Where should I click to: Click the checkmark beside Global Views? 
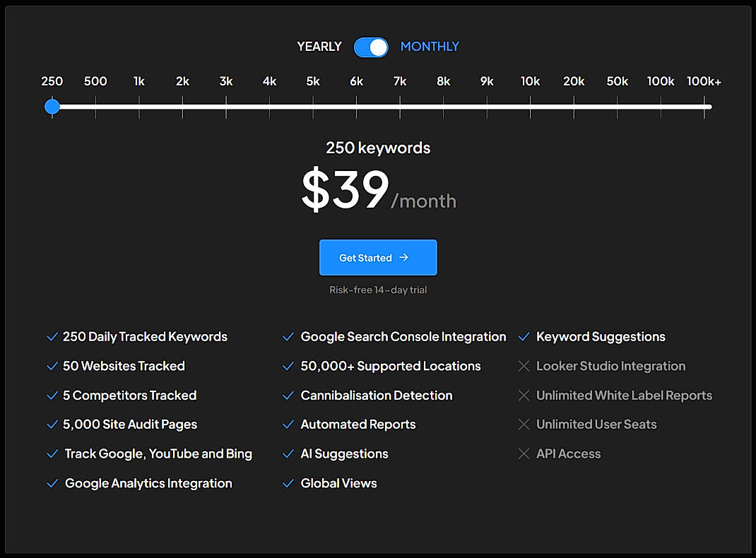tap(288, 483)
